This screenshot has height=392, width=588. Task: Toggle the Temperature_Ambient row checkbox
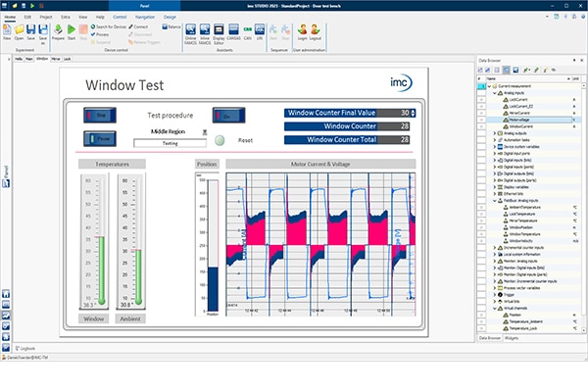pyautogui.click(x=481, y=321)
